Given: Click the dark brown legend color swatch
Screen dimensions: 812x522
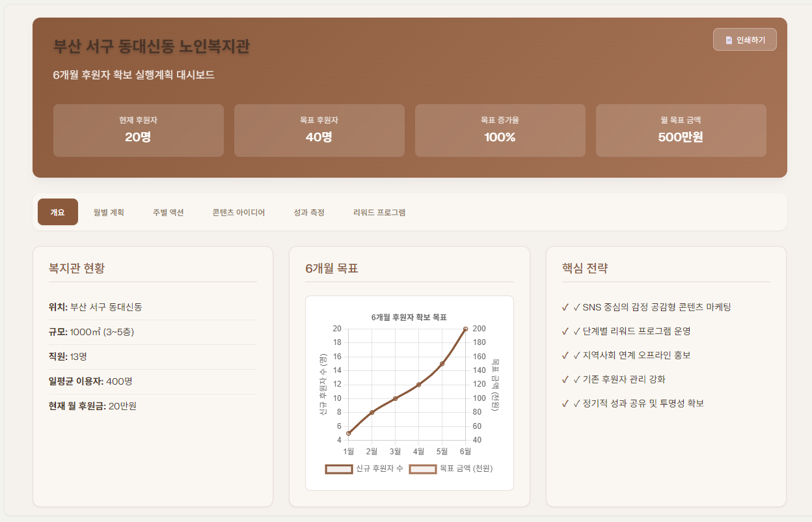Looking at the screenshot, I should pyautogui.click(x=338, y=469).
